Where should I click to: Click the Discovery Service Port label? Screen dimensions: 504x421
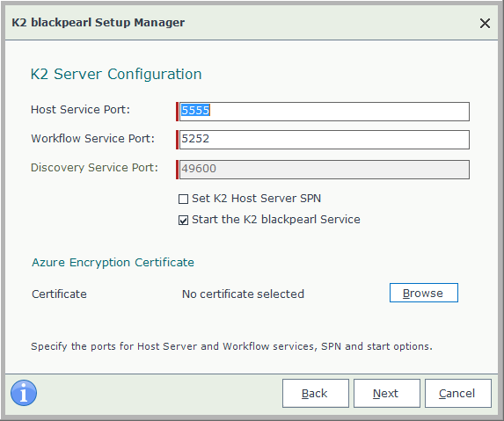[x=94, y=168]
